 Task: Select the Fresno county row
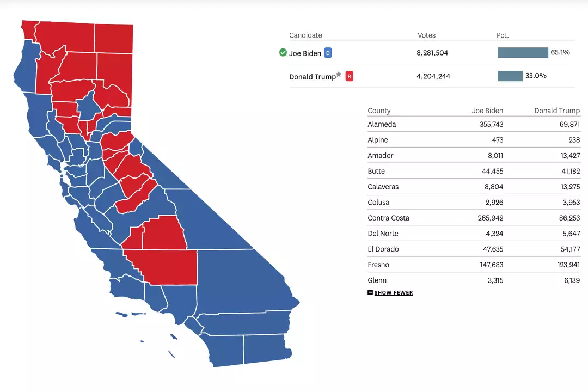point(474,265)
